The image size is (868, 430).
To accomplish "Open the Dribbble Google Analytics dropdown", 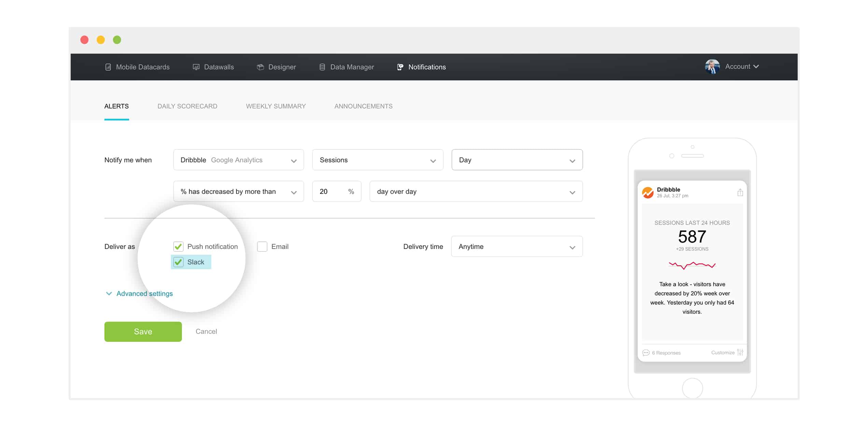I will (x=238, y=160).
